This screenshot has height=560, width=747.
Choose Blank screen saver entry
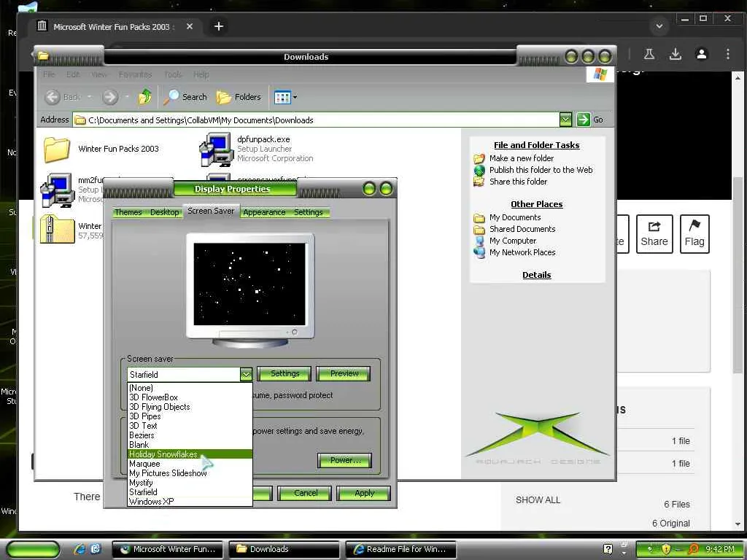(190, 445)
